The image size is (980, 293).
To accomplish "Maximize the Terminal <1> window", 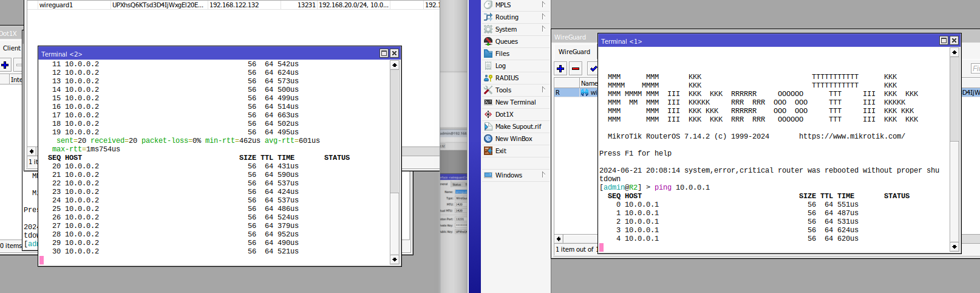I will click(x=944, y=41).
